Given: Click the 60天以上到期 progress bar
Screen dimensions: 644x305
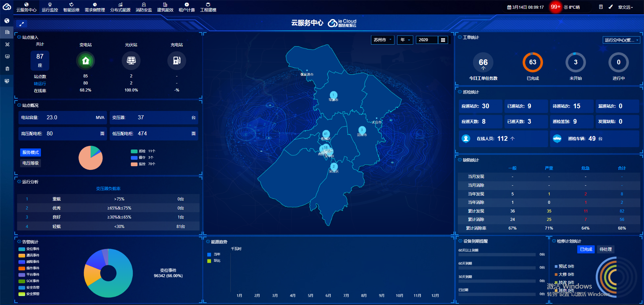Looking at the screenshot, I should tap(497, 255).
